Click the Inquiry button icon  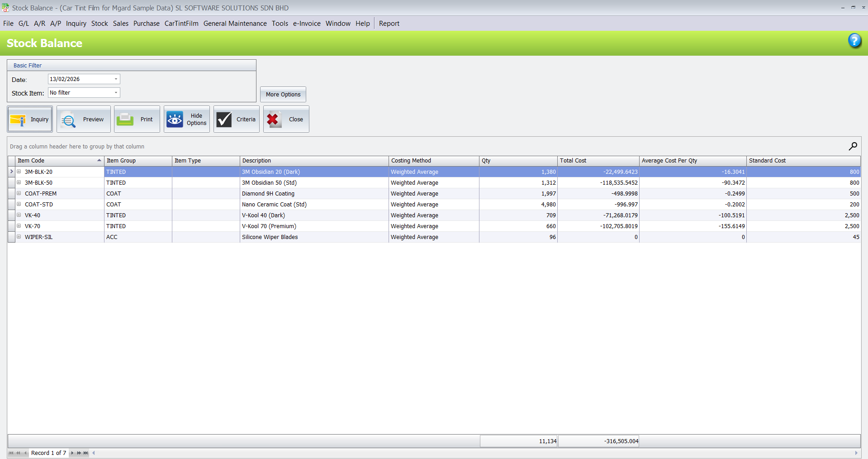(18, 120)
